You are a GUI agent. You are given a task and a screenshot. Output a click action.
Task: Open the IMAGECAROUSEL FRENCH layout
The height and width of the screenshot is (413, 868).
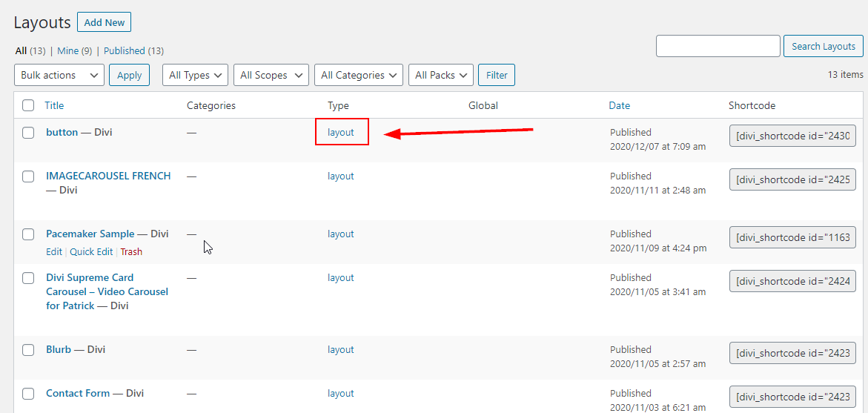108,176
